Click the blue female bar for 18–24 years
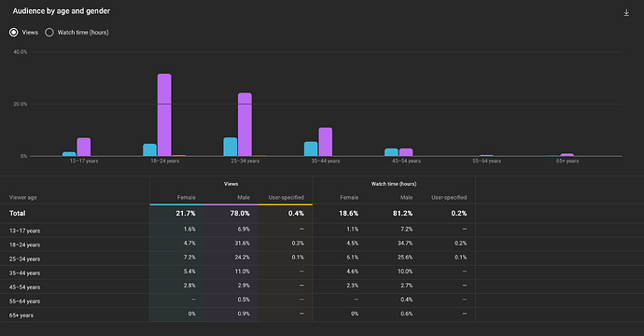The height and width of the screenshot is (336, 644). point(149,150)
